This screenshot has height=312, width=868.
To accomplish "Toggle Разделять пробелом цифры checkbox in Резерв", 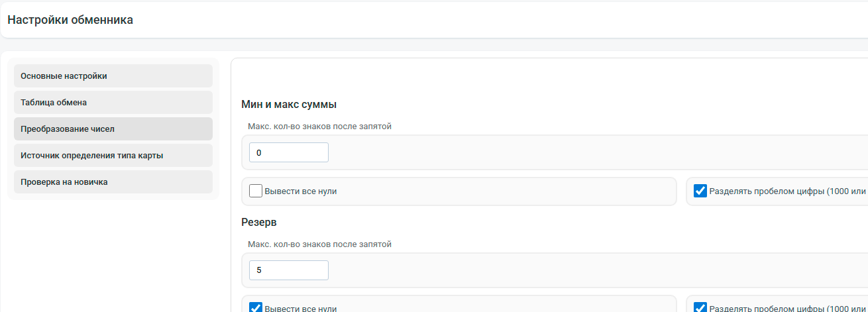I will click(x=700, y=307).
